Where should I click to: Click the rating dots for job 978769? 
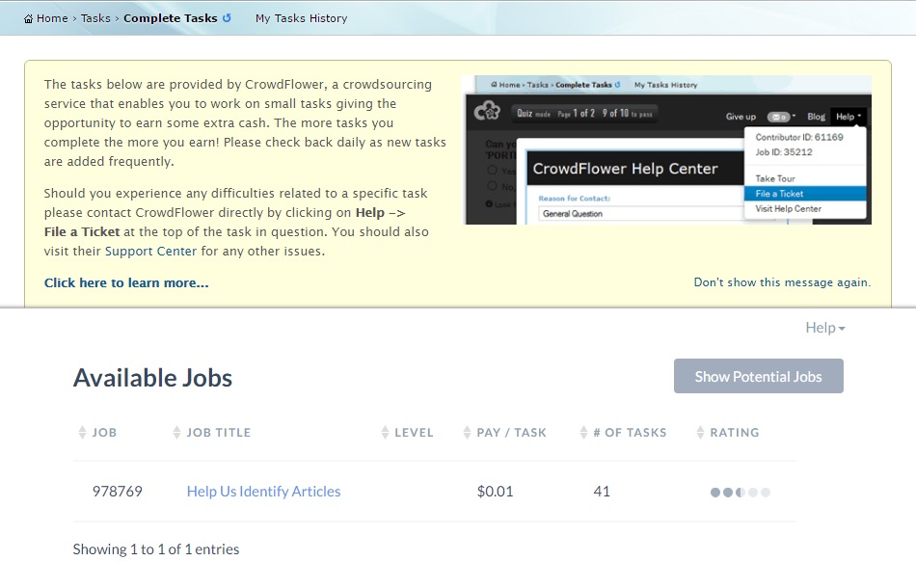741,493
